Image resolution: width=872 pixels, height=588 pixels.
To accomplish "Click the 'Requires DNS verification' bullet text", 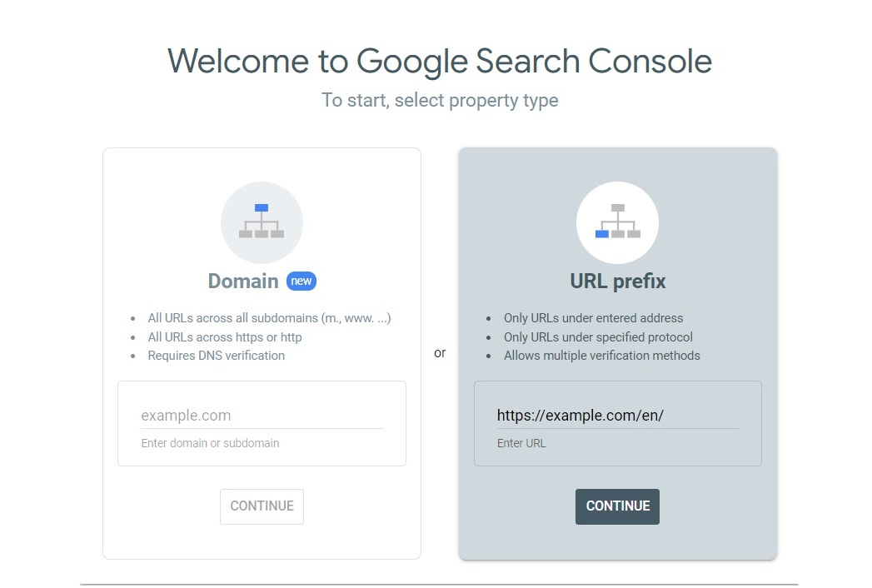I will (216, 355).
